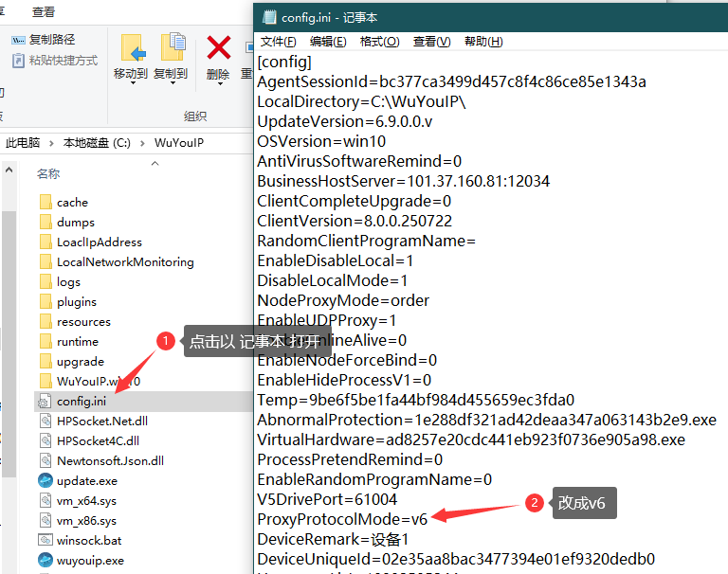
Task: Click the cache folder icon
Action: coord(45,203)
